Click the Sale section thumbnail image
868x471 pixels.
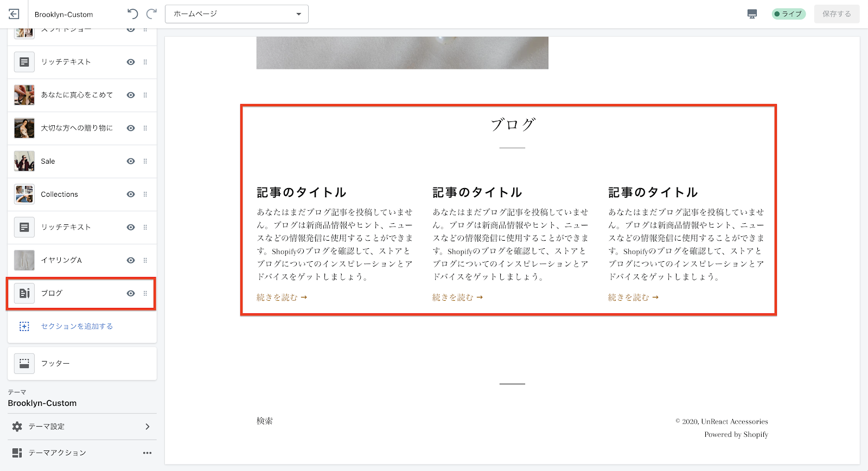point(24,162)
